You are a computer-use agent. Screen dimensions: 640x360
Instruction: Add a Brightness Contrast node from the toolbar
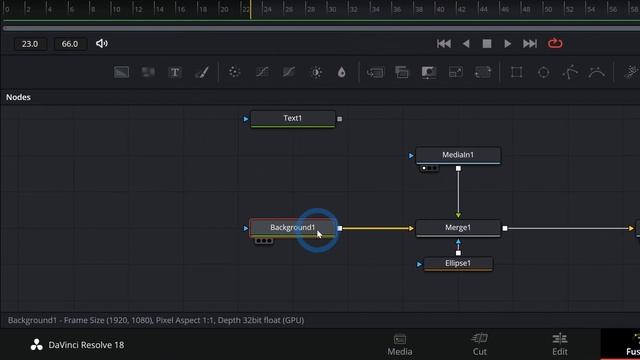[x=316, y=72]
